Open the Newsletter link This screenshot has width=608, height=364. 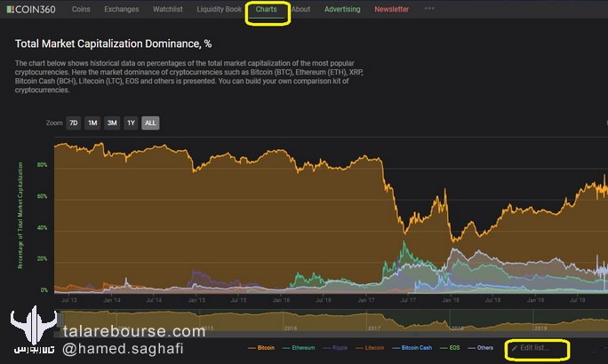[392, 9]
